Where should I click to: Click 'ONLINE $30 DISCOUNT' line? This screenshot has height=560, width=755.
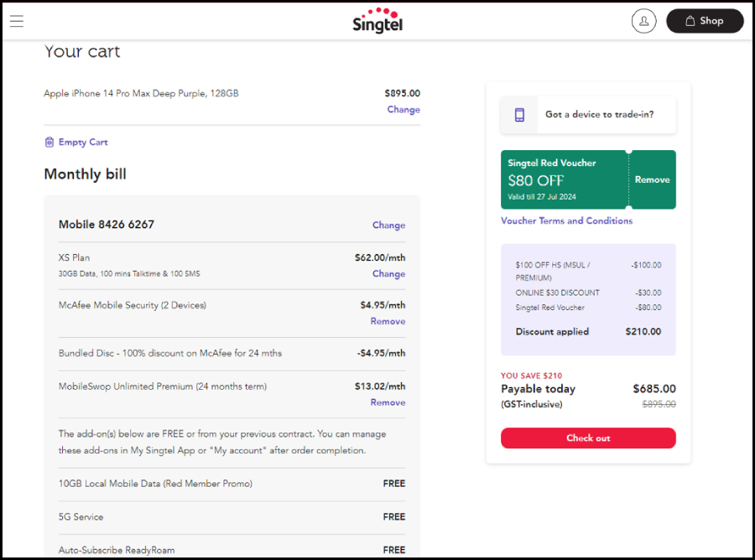click(588, 293)
